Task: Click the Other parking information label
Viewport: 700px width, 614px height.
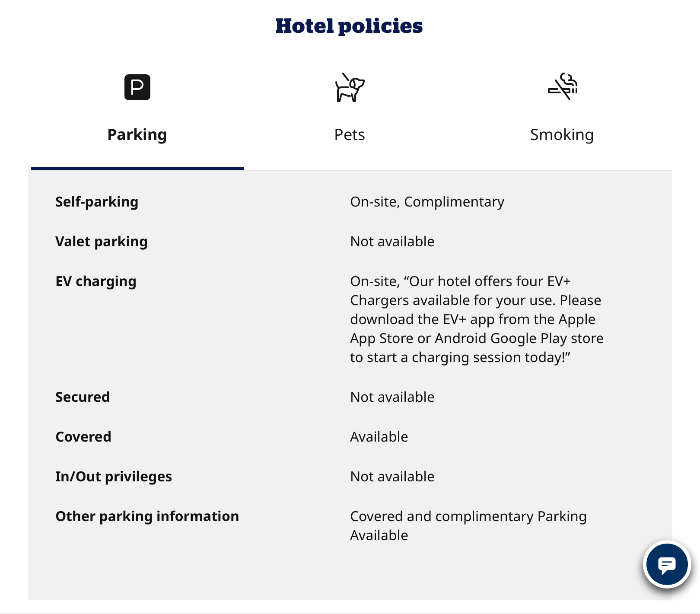Action: coord(147,516)
